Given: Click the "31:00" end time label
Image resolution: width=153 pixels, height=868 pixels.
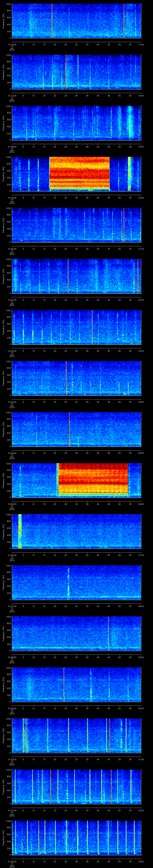Looking at the screenshot, I should (141, 759).
